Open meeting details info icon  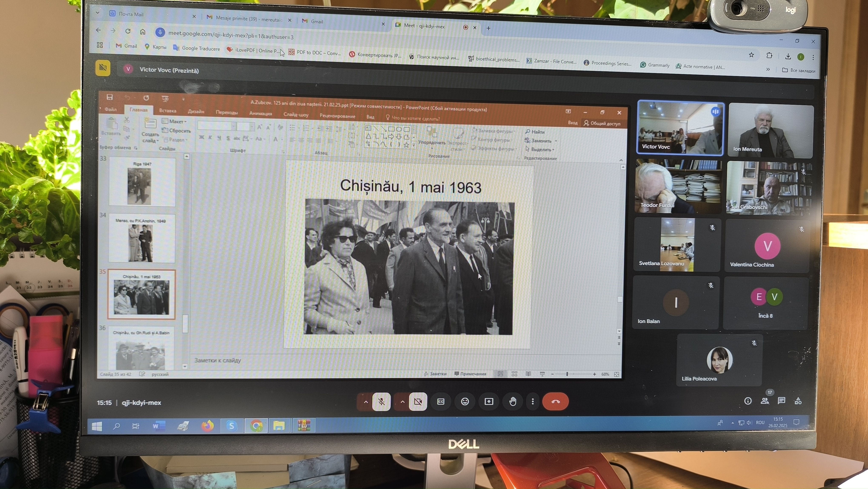[x=748, y=401]
